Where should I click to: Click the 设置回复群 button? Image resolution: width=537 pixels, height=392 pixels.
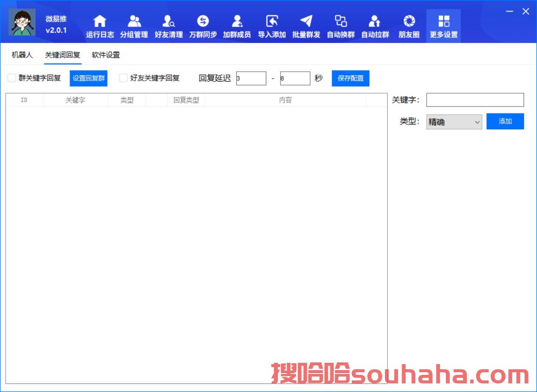(88, 79)
